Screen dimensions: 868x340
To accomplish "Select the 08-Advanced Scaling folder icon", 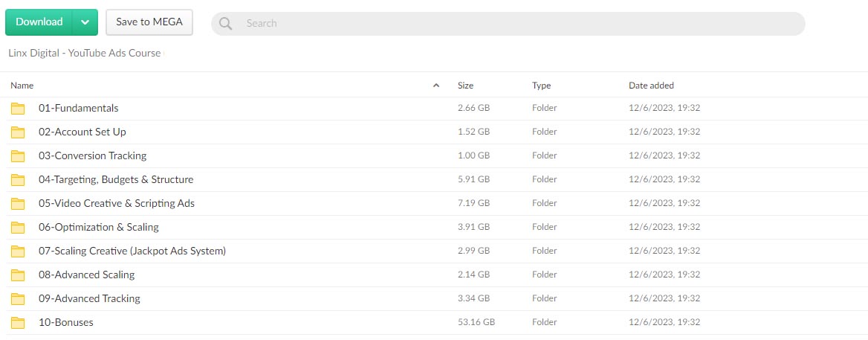I will (19, 275).
